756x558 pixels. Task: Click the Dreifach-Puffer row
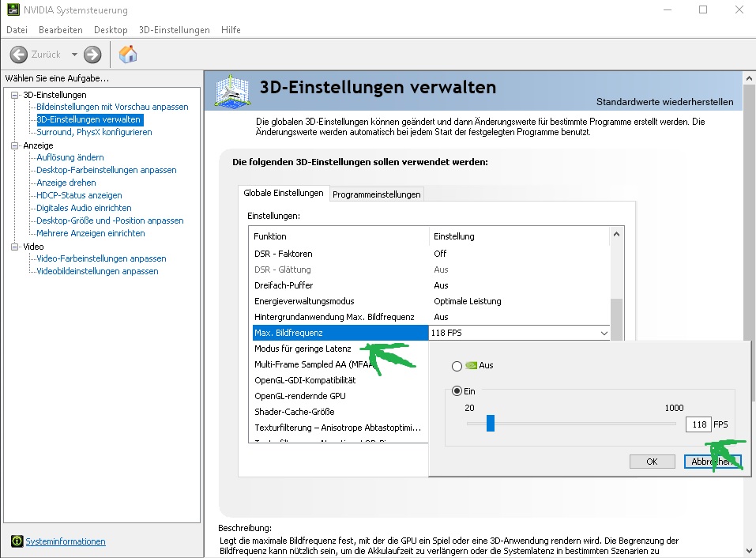[x=431, y=285]
